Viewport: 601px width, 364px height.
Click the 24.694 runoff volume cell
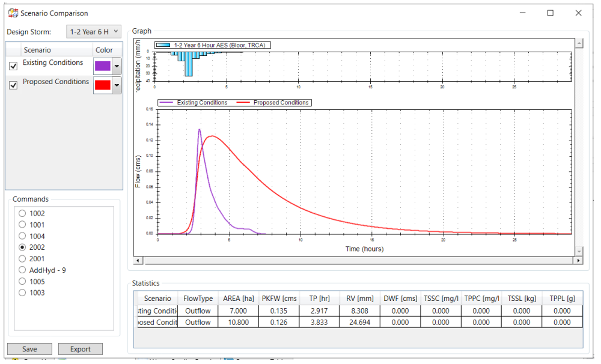click(360, 322)
